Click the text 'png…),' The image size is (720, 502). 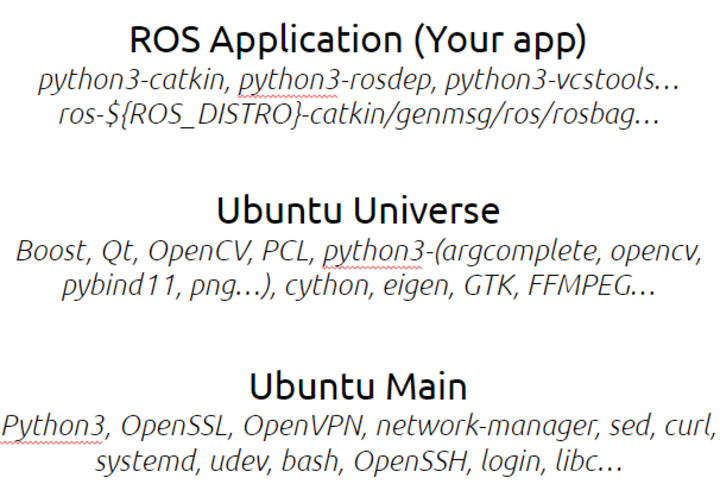pos(233,288)
